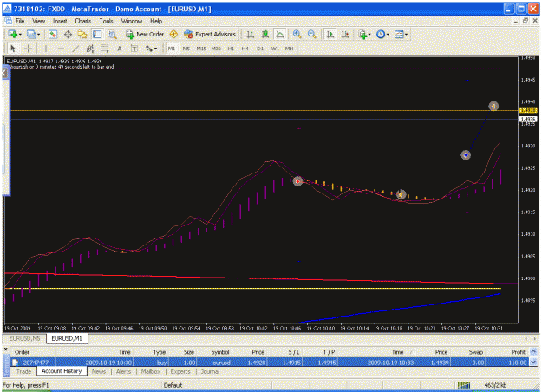Select the EURUSD,M1 chart tab
The height and width of the screenshot is (392, 542).
click(x=67, y=338)
